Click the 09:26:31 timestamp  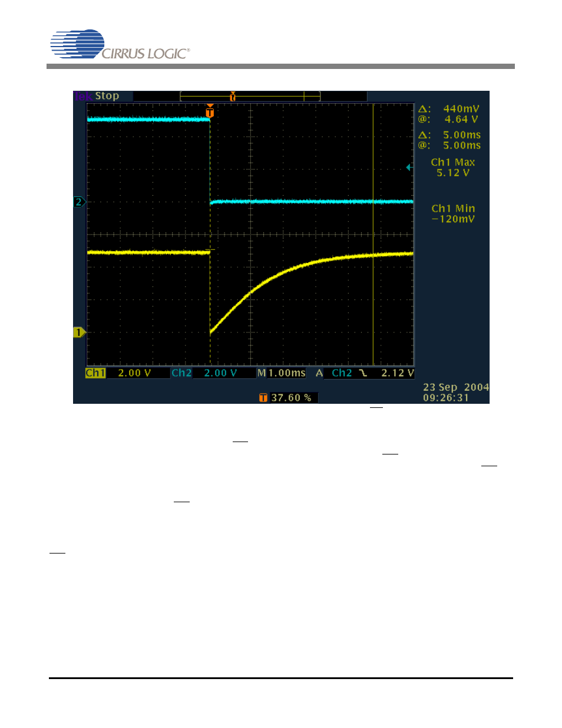click(x=446, y=398)
